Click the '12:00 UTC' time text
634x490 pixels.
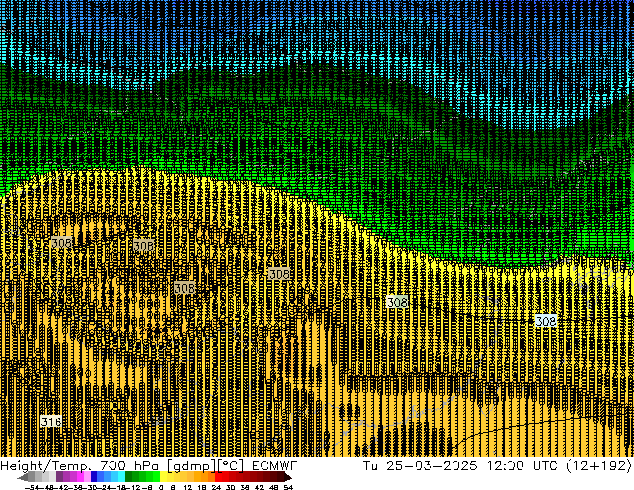click(x=522, y=466)
